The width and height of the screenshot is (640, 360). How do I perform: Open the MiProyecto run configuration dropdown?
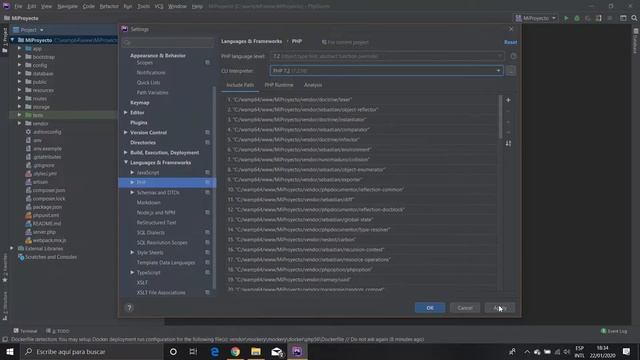pyautogui.click(x=535, y=18)
